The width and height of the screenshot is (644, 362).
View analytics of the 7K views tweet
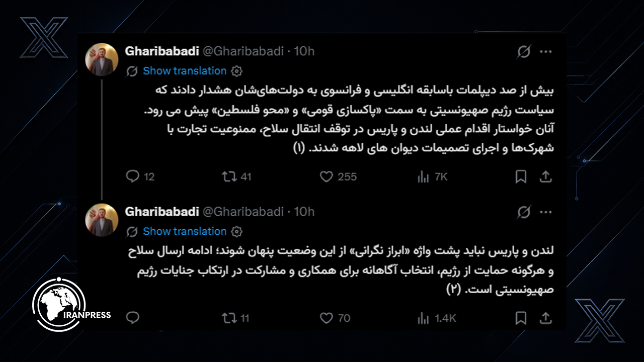pyautogui.click(x=424, y=176)
